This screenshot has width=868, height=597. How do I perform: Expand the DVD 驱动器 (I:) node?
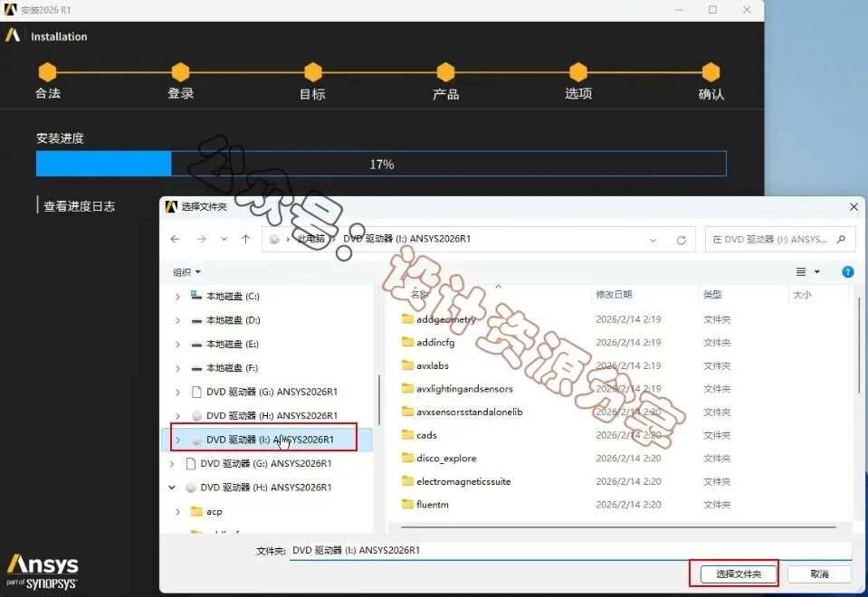(x=177, y=440)
